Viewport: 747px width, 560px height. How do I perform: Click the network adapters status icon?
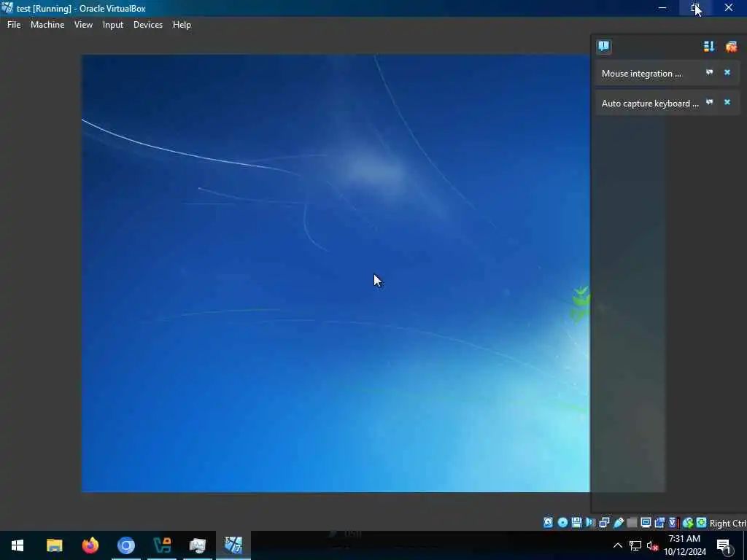(604, 523)
